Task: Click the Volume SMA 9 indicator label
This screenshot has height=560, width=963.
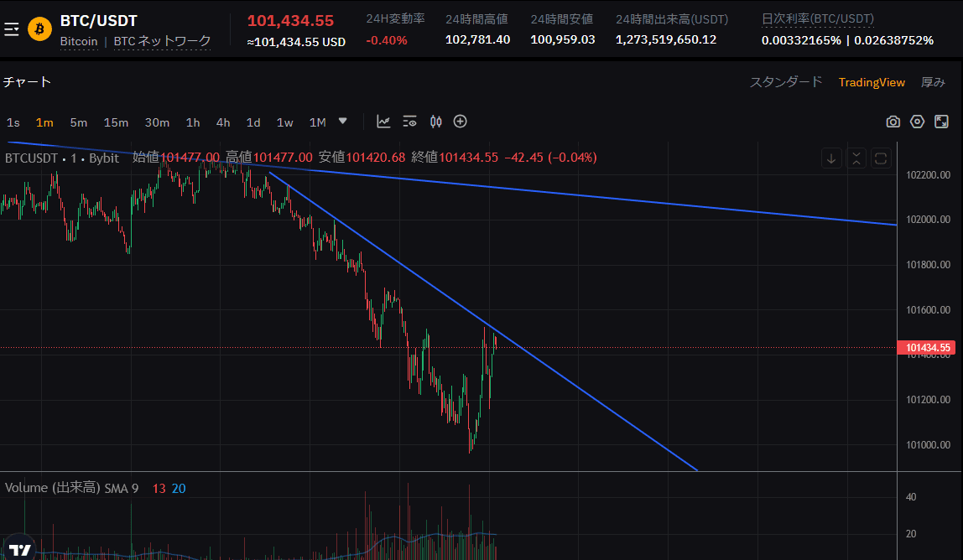Action: 72,488
